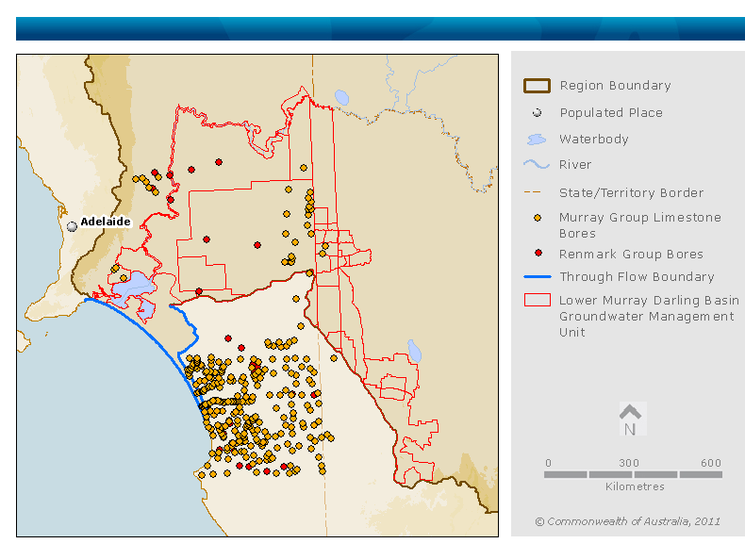Click the Adelaide populated place marker on map

point(72,226)
